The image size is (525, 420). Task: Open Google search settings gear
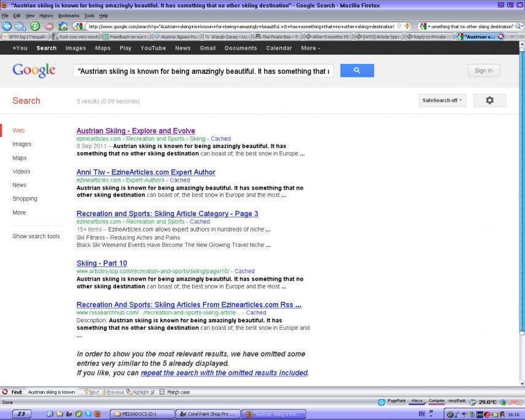[489, 100]
